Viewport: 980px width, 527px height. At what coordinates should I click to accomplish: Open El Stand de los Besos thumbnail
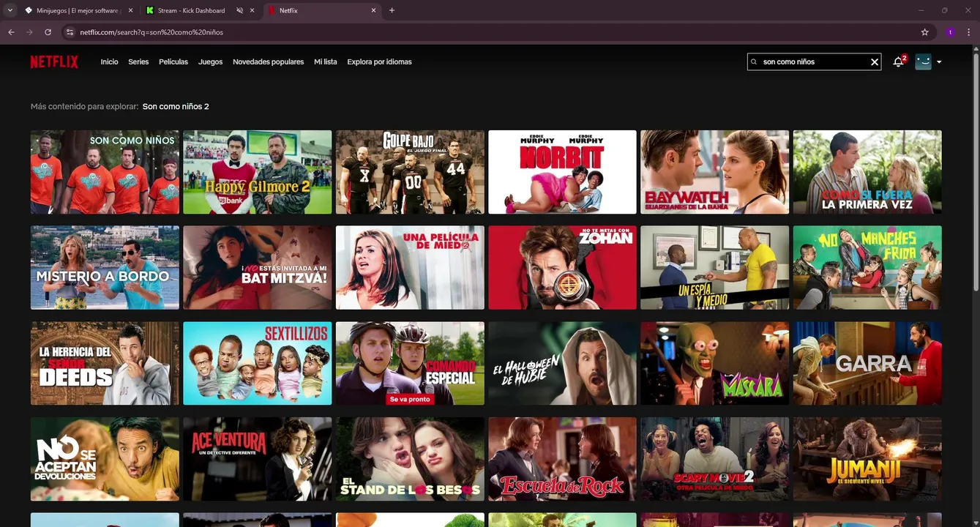(410, 459)
